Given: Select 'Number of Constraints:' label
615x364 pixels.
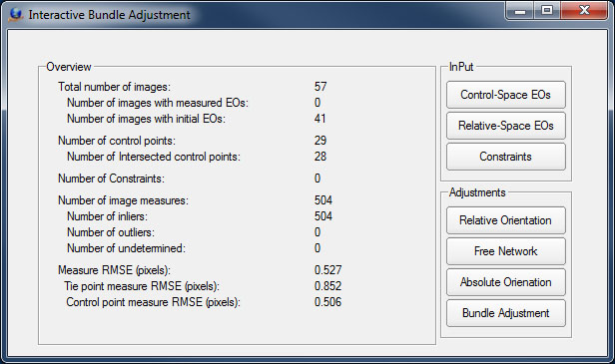Looking at the screenshot, I should click(112, 179).
